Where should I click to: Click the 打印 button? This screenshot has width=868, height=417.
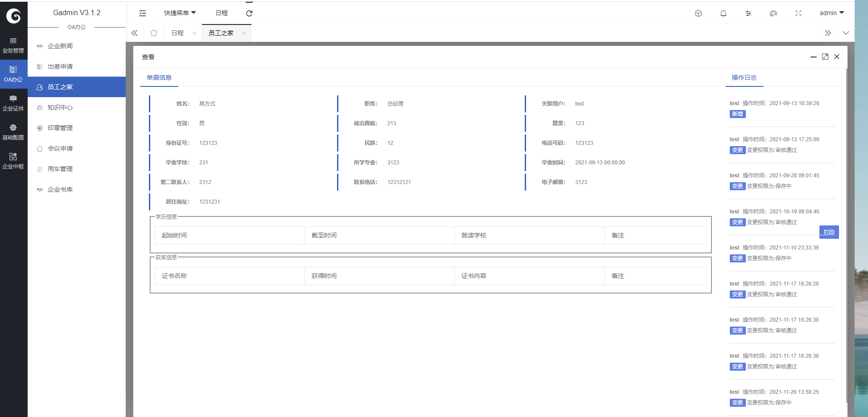point(829,232)
